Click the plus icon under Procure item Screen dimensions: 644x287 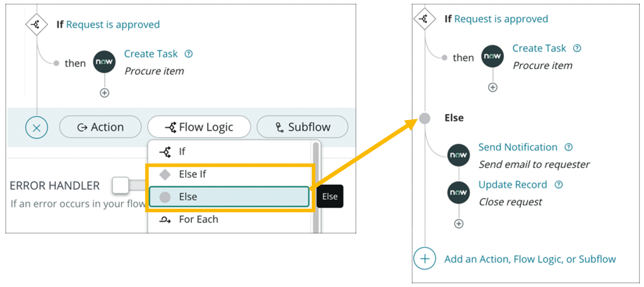[104, 92]
